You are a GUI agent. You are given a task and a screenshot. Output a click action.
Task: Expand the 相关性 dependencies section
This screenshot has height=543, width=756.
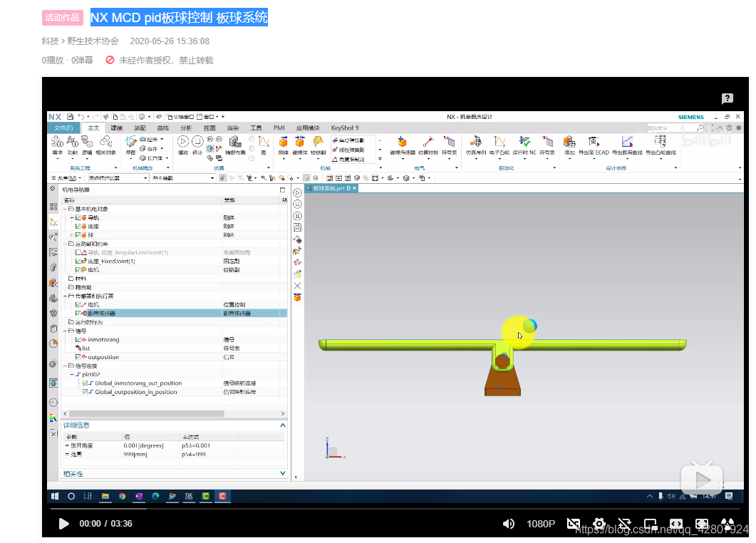(283, 474)
